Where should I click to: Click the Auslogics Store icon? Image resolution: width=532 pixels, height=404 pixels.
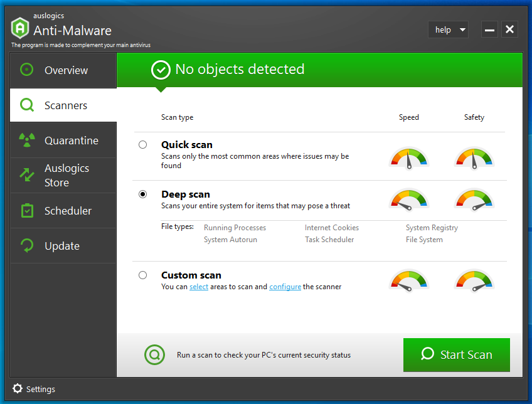click(x=26, y=174)
